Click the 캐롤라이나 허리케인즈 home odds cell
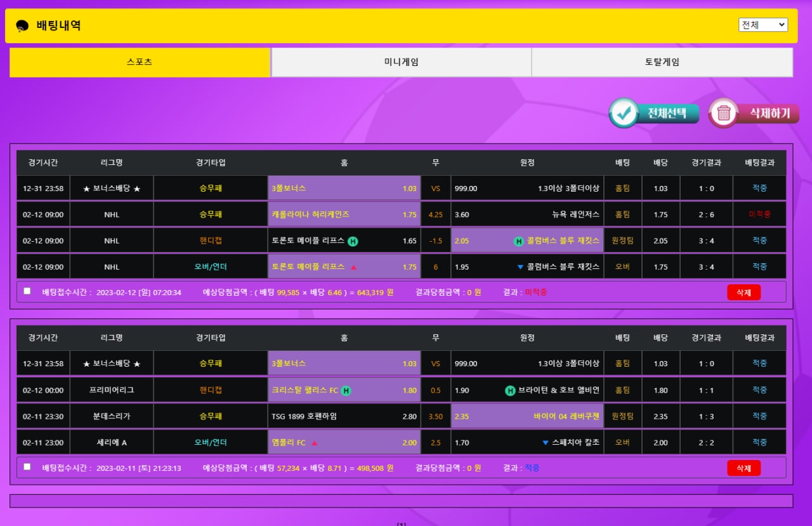The image size is (812, 526). (344, 214)
